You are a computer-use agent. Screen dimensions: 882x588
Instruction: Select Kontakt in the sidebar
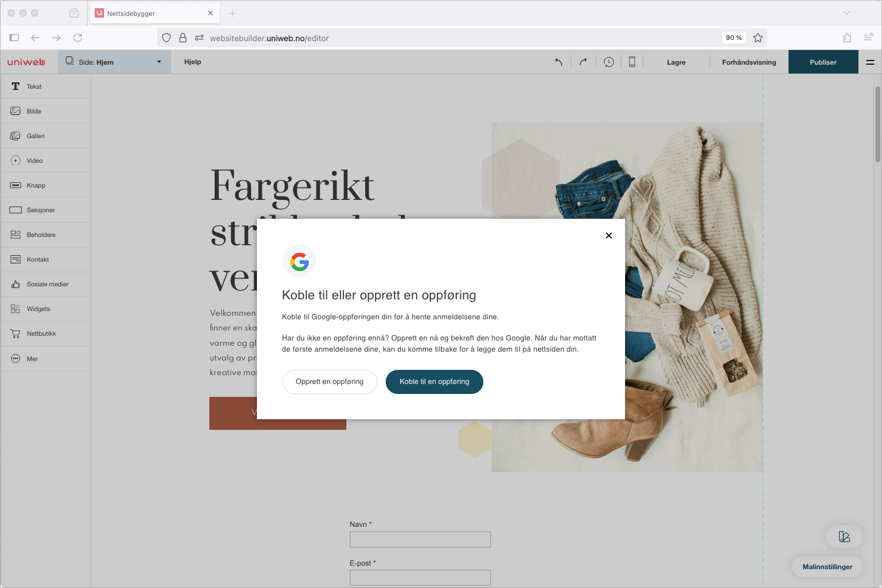(45, 259)
